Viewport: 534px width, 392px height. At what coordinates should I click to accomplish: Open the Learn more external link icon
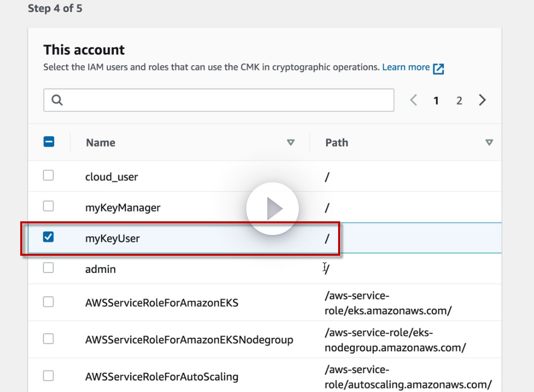[x=438, y=68]
